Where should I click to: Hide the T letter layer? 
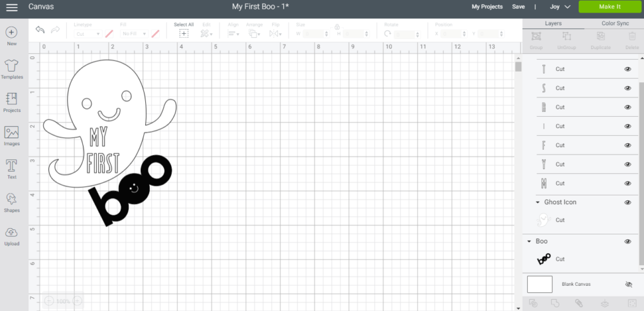tap(628, 69)
